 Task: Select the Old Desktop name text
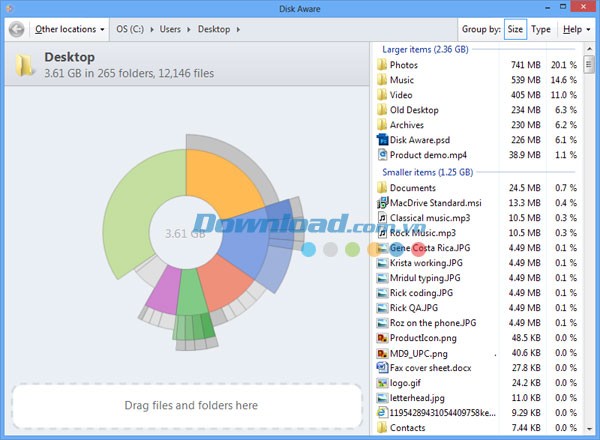[414, 110]
